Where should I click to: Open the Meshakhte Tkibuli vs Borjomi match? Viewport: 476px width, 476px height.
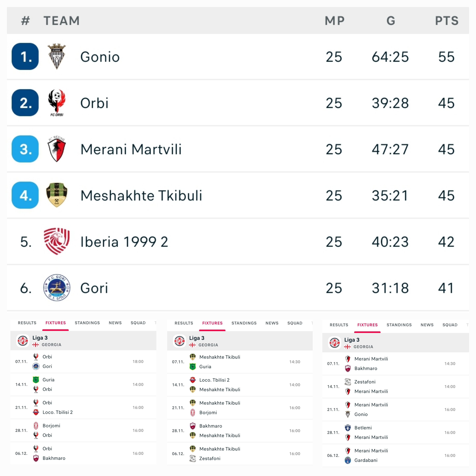click(239, 408)
